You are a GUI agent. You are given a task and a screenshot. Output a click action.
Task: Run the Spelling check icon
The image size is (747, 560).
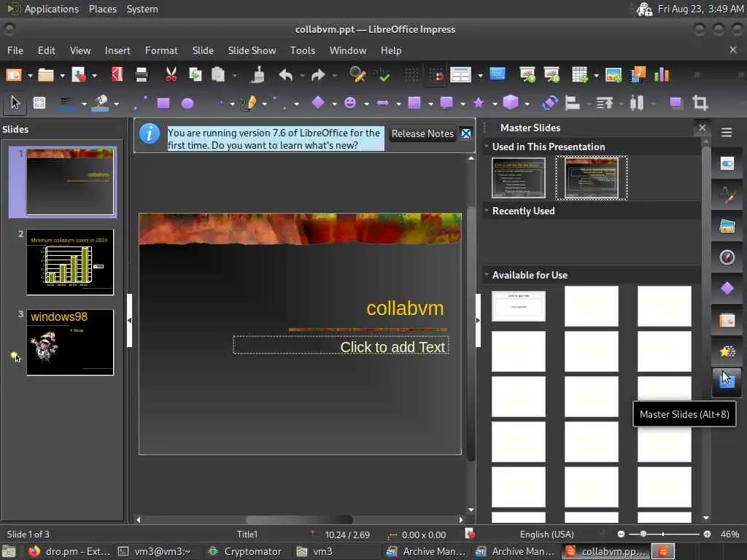[382, 75]
